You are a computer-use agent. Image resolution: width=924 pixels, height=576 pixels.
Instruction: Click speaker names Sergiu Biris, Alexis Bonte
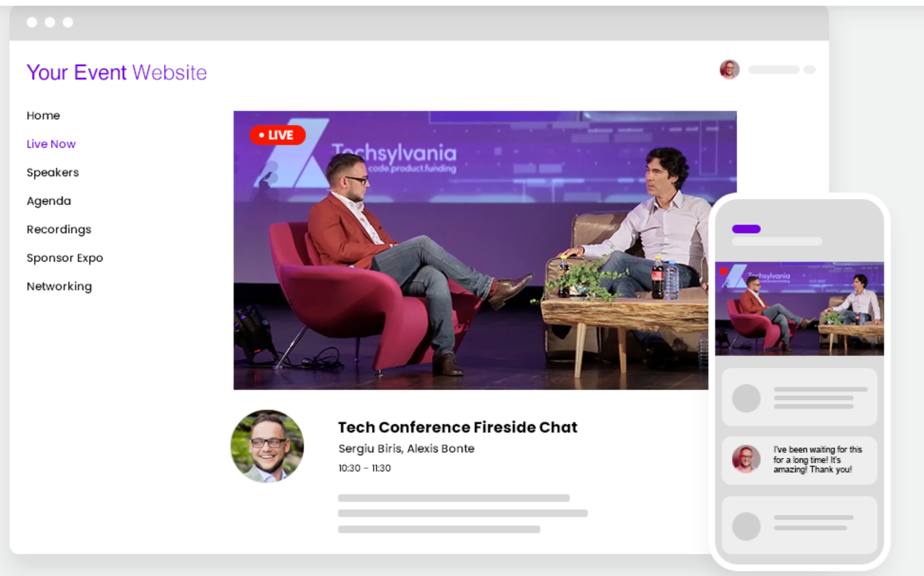pos(406,448)
